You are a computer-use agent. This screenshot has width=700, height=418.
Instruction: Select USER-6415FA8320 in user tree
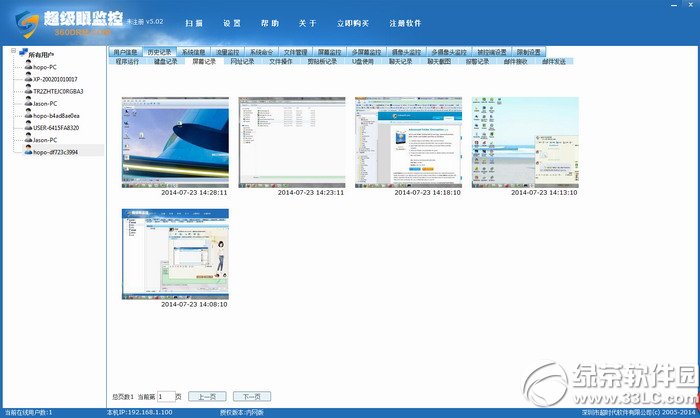click(56, 128)
